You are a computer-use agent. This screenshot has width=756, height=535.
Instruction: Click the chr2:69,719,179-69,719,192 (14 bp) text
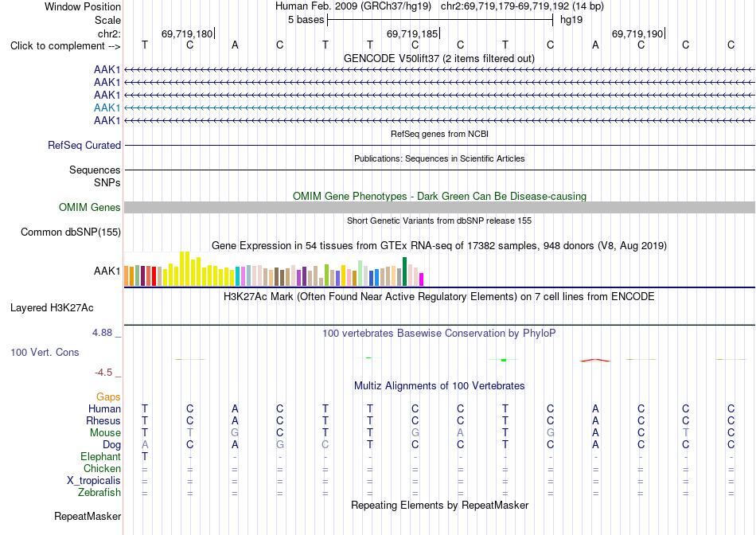pos(522,6)
